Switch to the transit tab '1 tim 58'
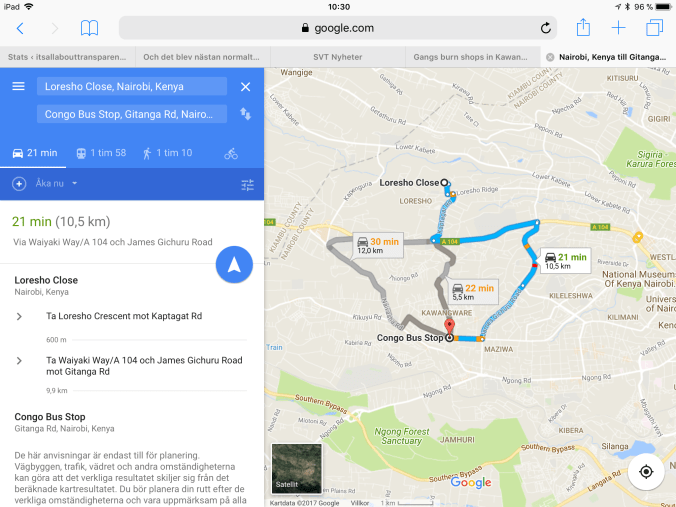Screen dimensions: 676x507 point(101,153)
